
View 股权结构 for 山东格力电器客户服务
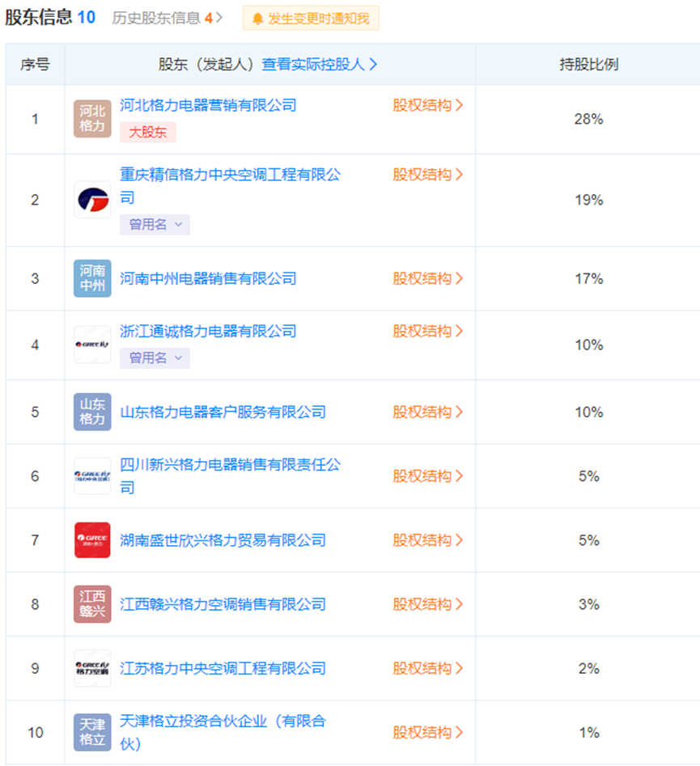[x=428, y=412]
